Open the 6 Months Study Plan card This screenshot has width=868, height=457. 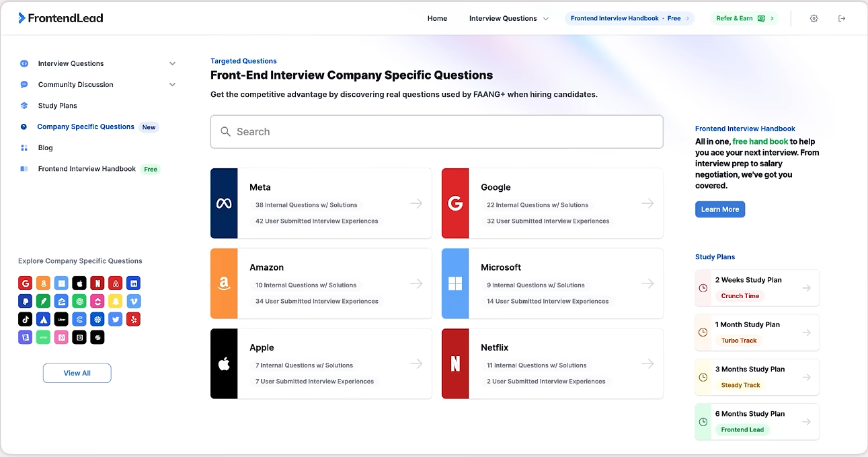pos(757,422)
